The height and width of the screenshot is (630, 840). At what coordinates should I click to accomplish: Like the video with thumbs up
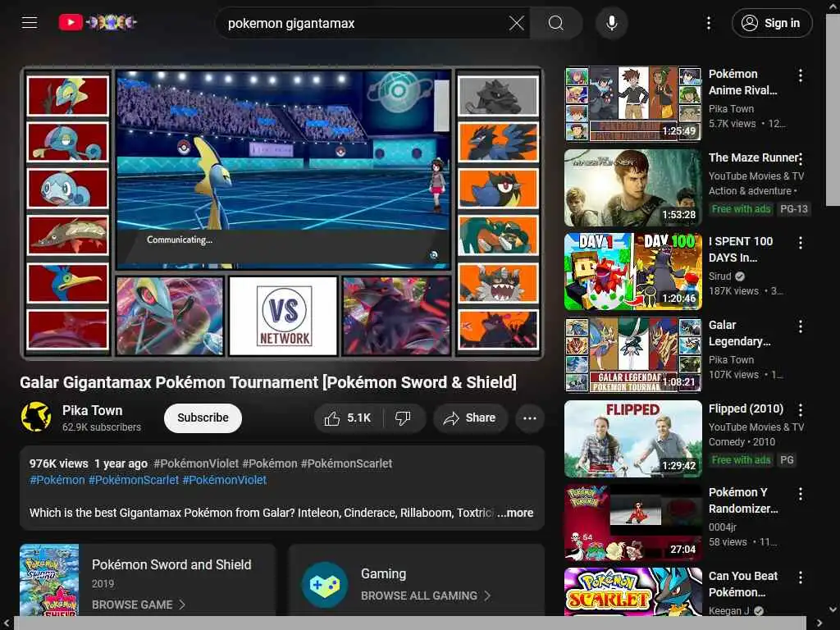coord(348,418)
